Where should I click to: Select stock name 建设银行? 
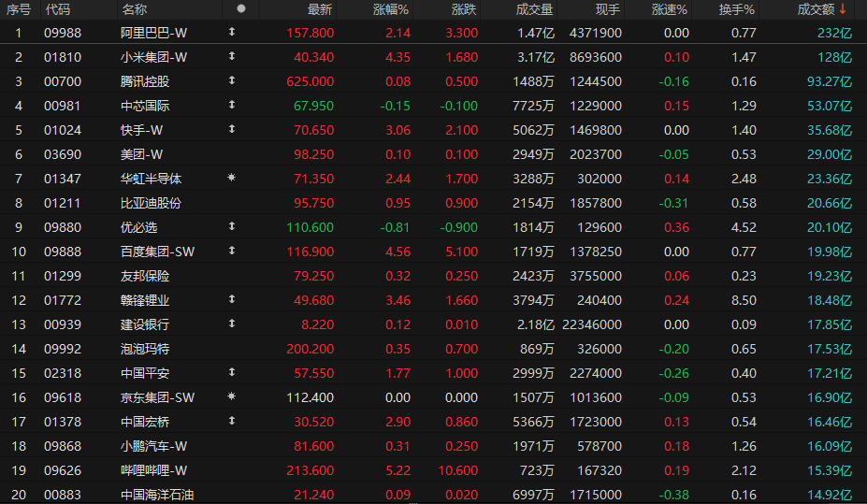point(145,325)
